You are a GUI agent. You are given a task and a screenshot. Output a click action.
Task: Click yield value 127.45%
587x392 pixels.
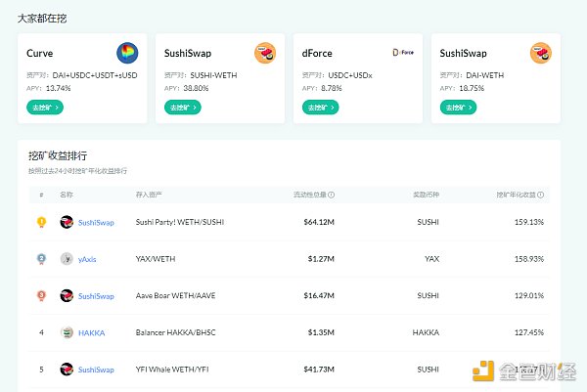[529, 332]
